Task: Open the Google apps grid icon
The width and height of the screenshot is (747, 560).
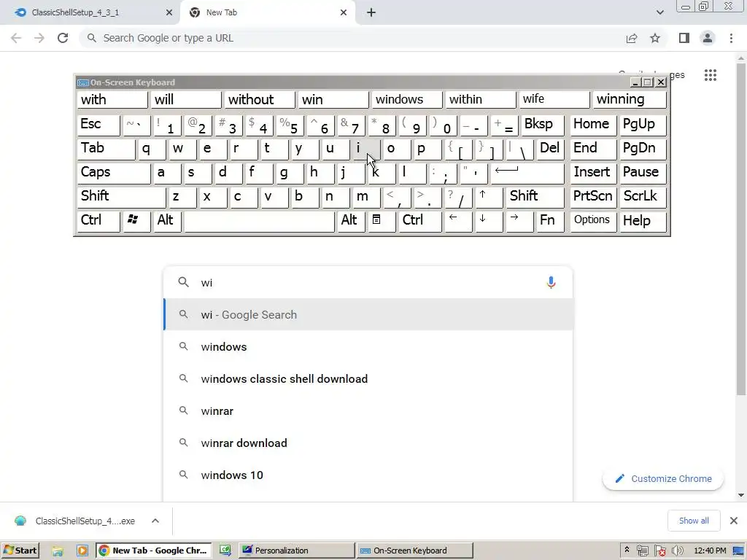Action: (x=711, y=75)
